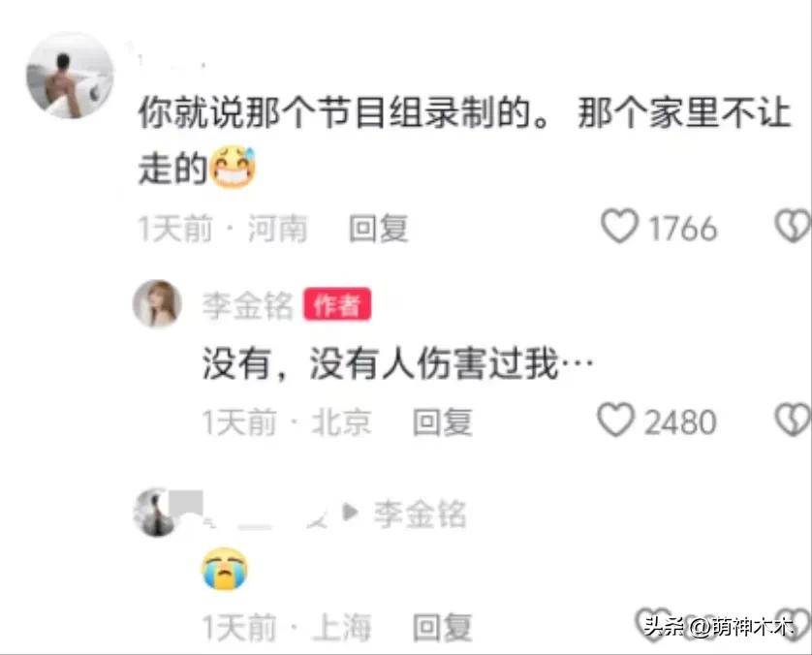Click the reply-to arrow before 李金铭
Screen dimensions: 812x655
351,513
